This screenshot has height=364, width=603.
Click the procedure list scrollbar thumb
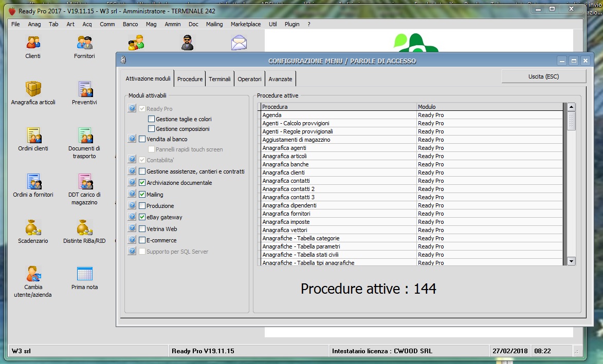click(x=571, y=121)
